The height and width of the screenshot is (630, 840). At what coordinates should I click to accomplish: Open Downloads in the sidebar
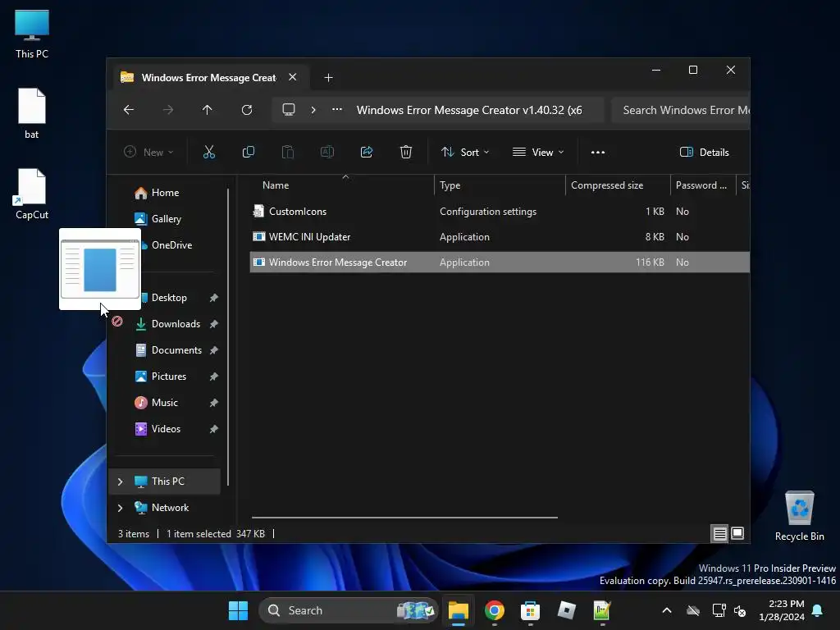(176, 324)
